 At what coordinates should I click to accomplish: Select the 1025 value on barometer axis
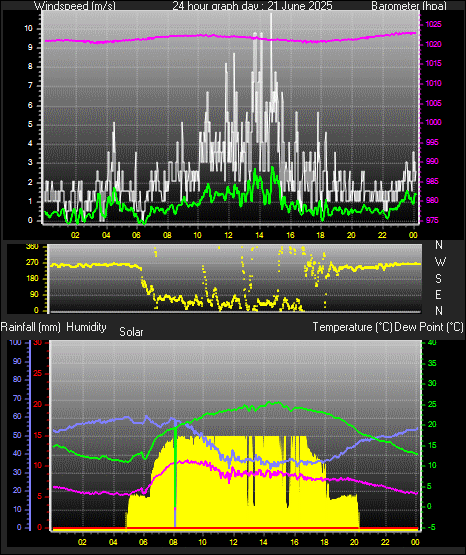click(x=433, y=24)
